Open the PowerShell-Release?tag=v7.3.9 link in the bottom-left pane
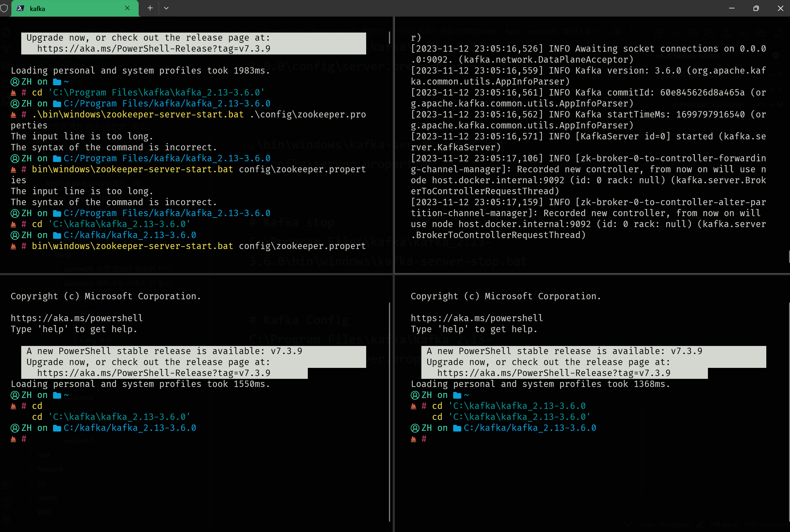 coord(154,373)
